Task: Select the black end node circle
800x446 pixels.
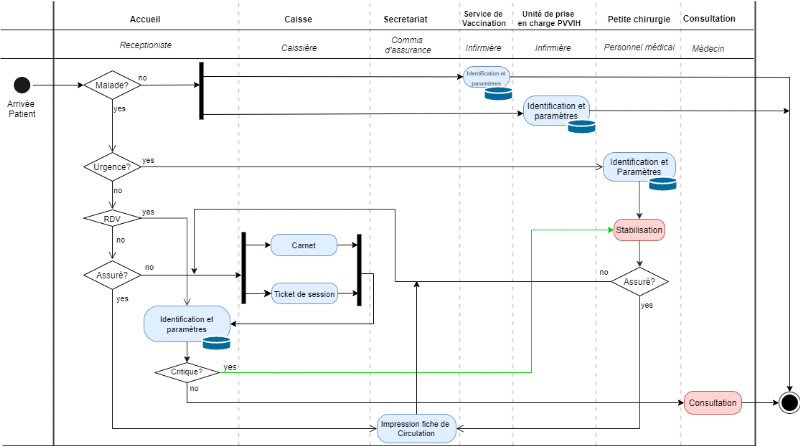Action: click(x=789, y=403)
